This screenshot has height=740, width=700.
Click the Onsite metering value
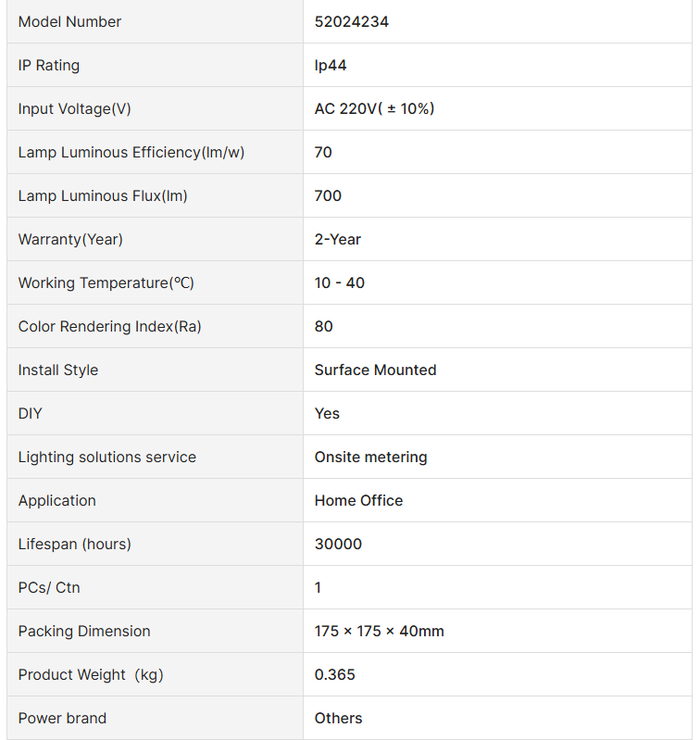point(370,458)
